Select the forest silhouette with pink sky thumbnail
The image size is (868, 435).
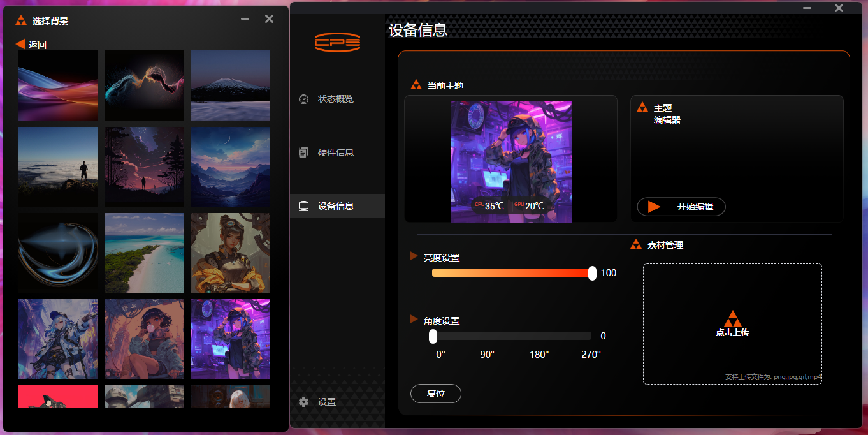(144, 166)
